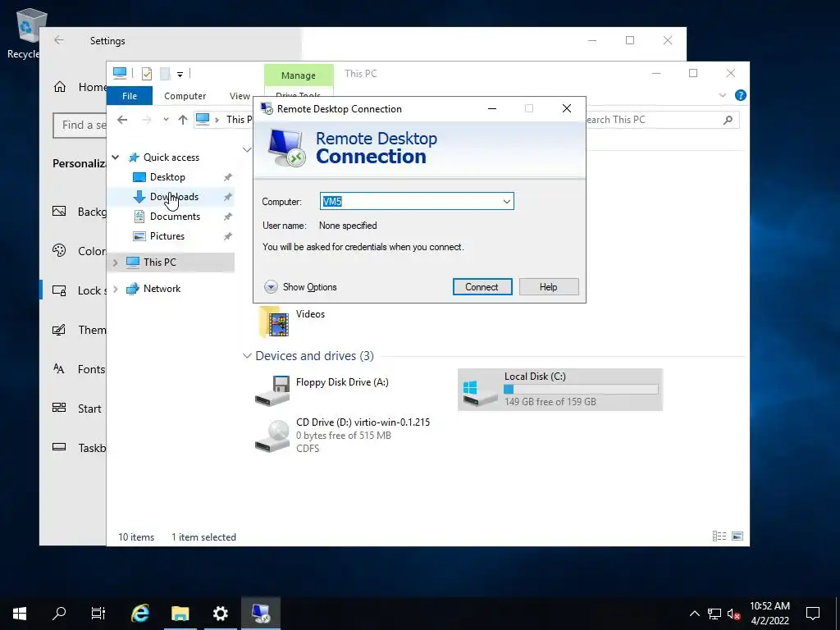Open the notification center icon

coord(813,614)
